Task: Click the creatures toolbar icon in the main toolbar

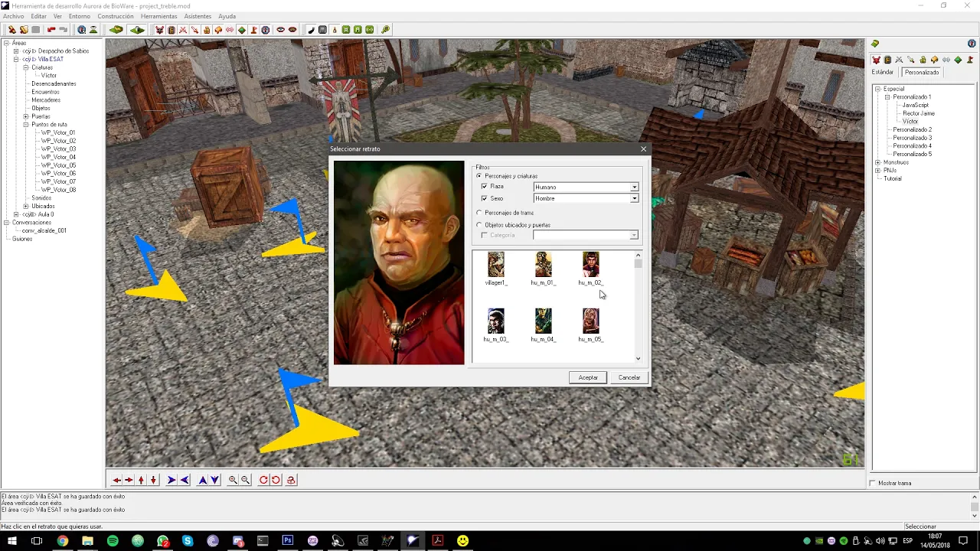Action: pyautogui.click(x=159, y=30)
